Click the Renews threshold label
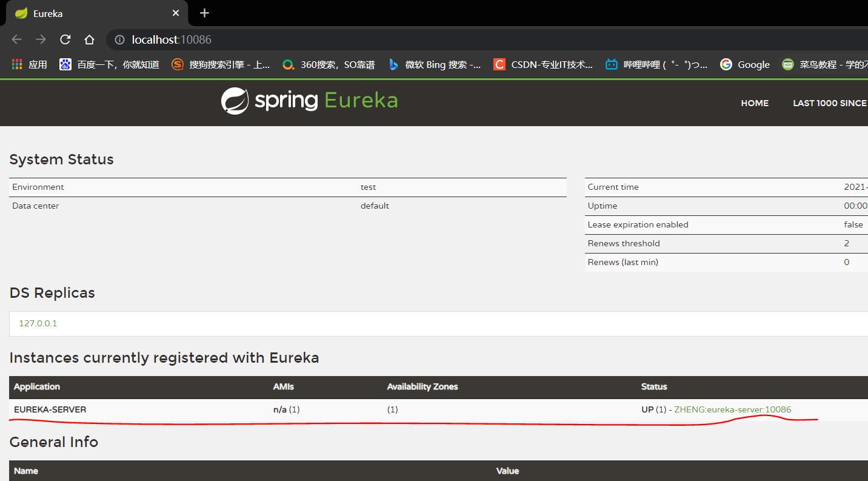 [x=624, y=243]
